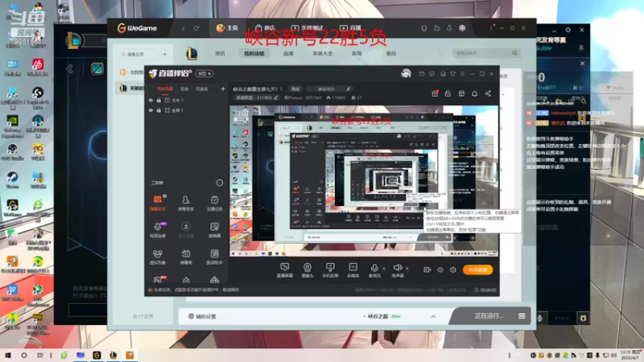The width and height of the screenshot is (644, 362).
Task: Click the 麦克风 microphone icon
Action: 374,268
